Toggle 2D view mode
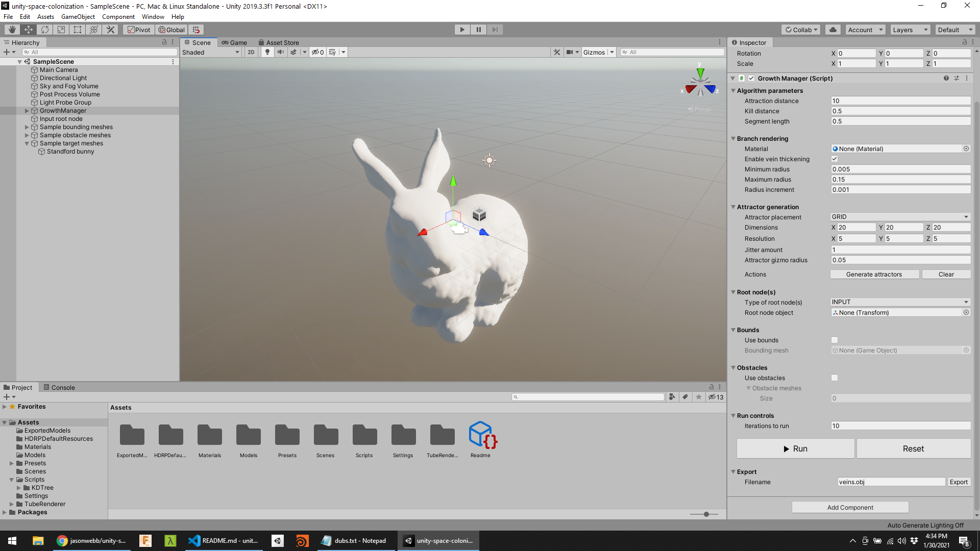The width and height of the screenshot is (980, 551). 251,52
